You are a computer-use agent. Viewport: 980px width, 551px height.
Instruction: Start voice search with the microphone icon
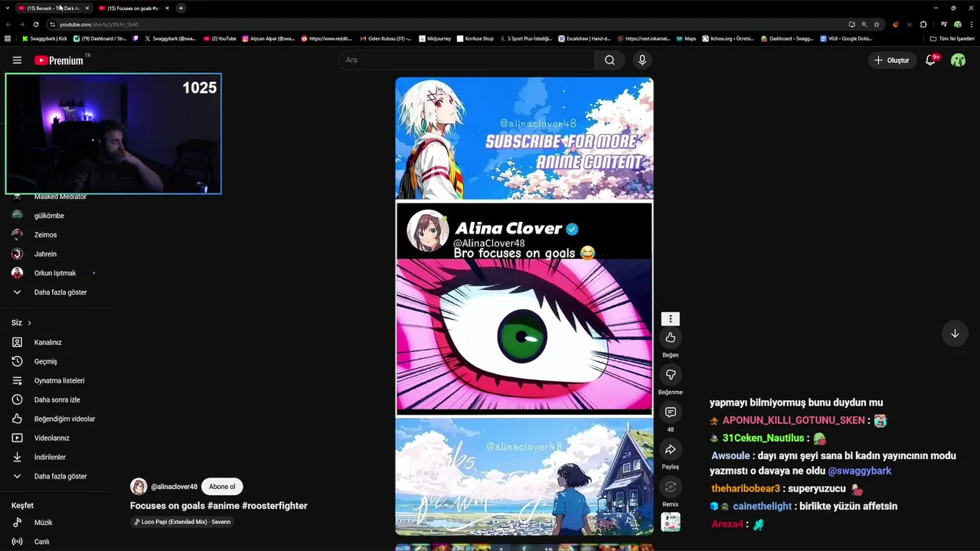coord(642,60)
